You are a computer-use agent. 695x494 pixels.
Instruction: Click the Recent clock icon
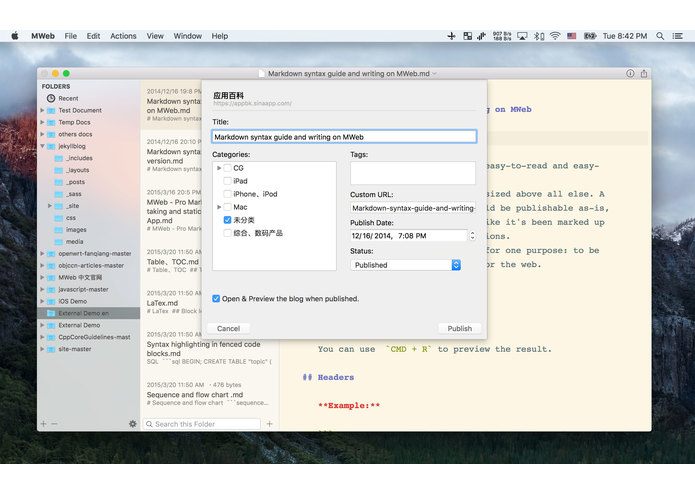pos(51,98)
